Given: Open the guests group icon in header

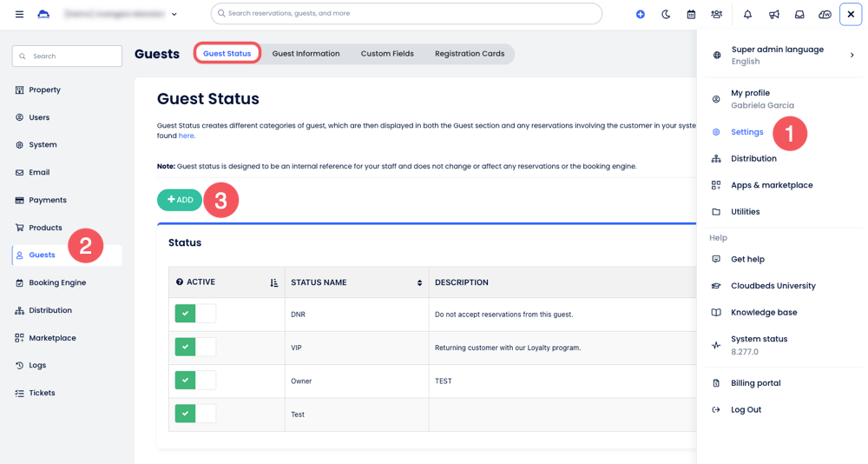Looking at the screenshot, I should [716, 14].
